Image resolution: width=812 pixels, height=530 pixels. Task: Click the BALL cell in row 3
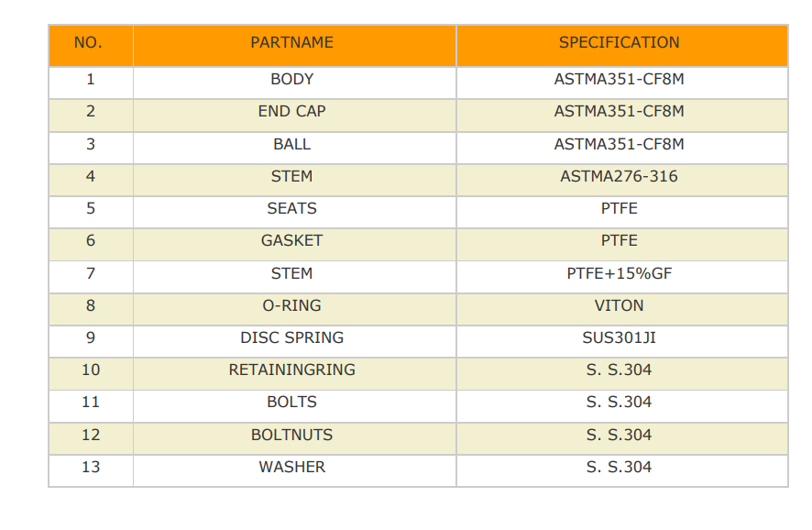295,148
